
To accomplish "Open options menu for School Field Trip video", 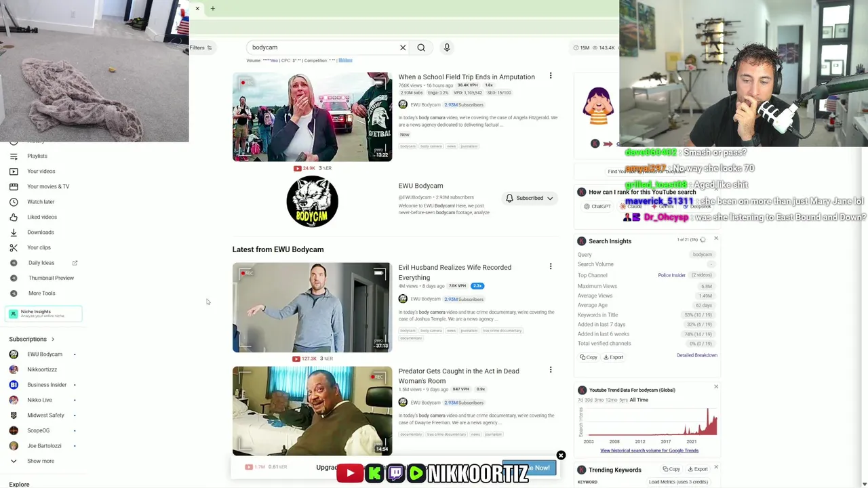I will 551,76.
